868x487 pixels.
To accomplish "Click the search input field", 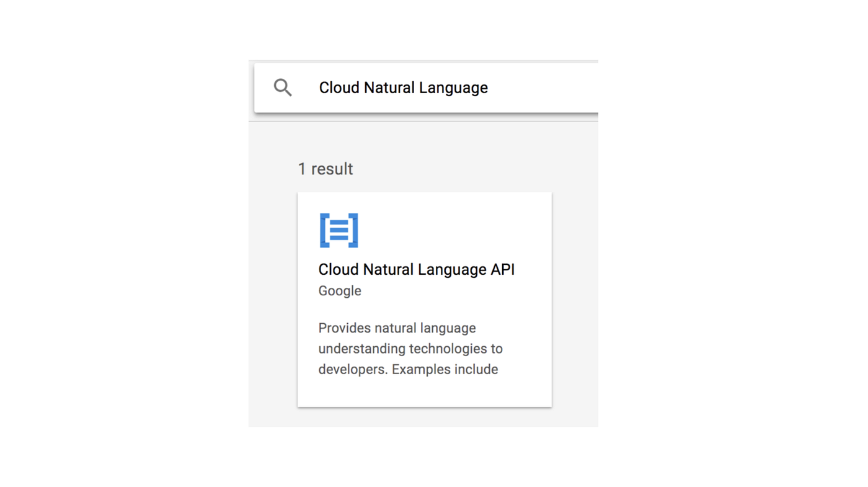I will click(434, 87).
